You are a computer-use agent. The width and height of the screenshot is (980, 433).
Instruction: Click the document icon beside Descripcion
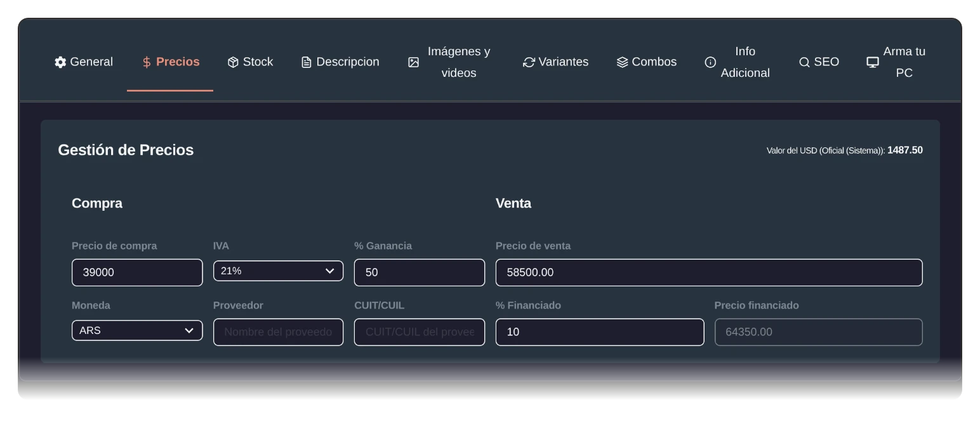coord(307,62)
